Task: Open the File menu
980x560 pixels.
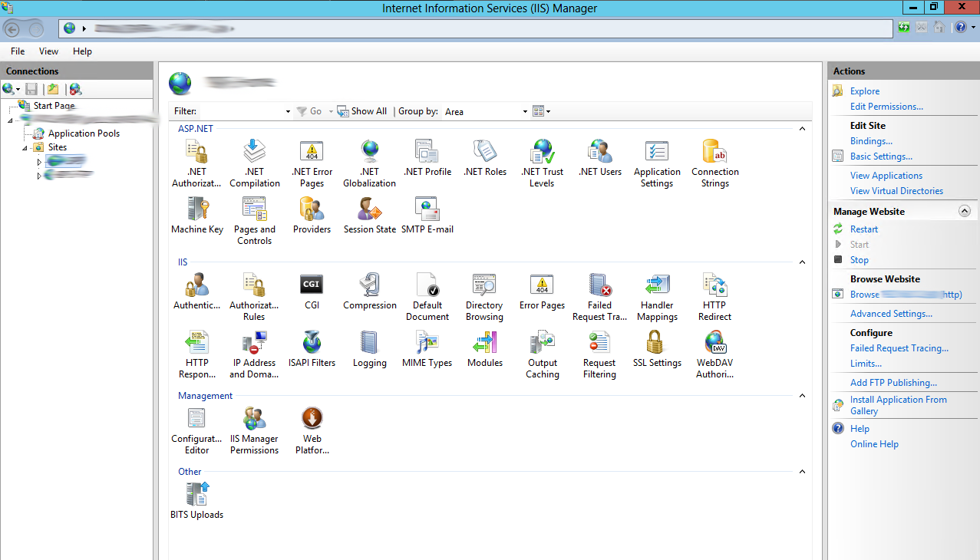Action: click(x=18, y=51)
